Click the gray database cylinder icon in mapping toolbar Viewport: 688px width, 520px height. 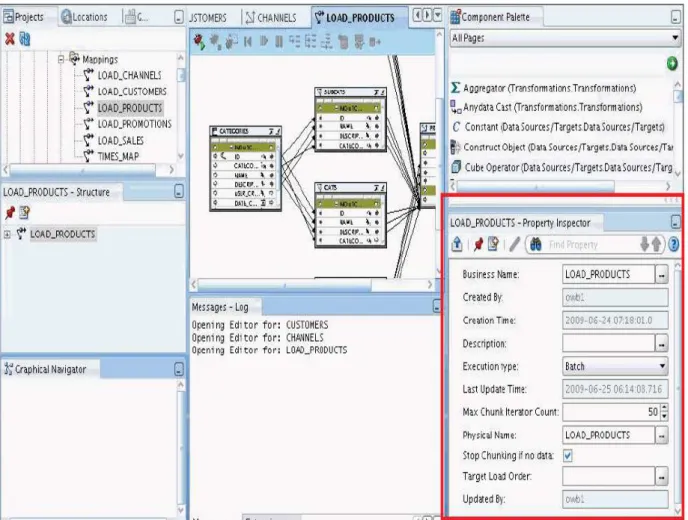[x=343, y=42]
